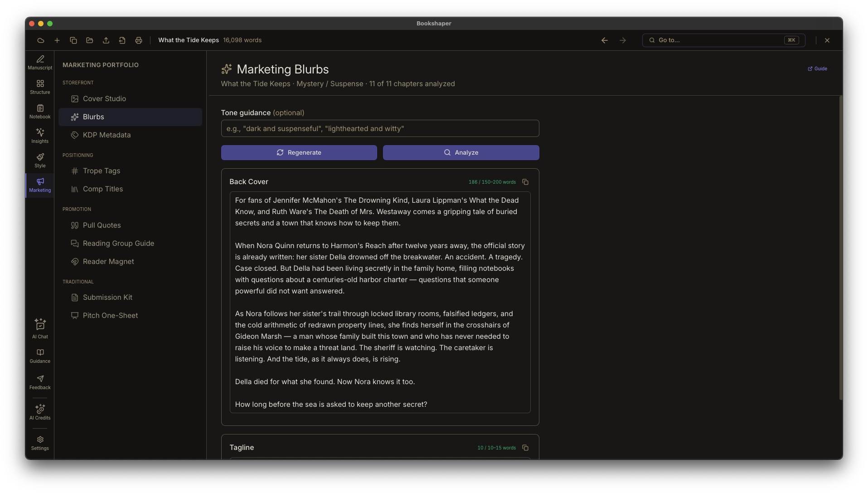Open Submission Kit under Traditional
The height and width of the screenshot is (493, 868).
pyautogui.click(x=130, y=298)
